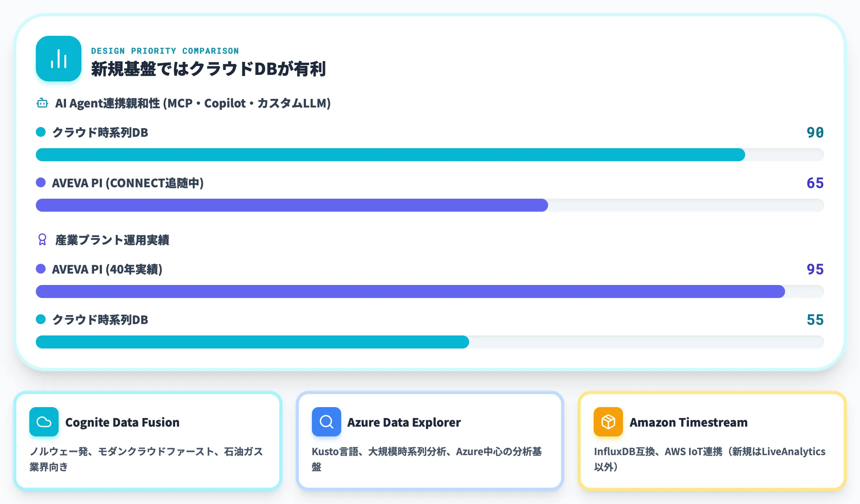Viewport: 860px width, 504px height.
Task: Click the search icon on Azure Data Explorer card
Action: [x=326, y=422]
